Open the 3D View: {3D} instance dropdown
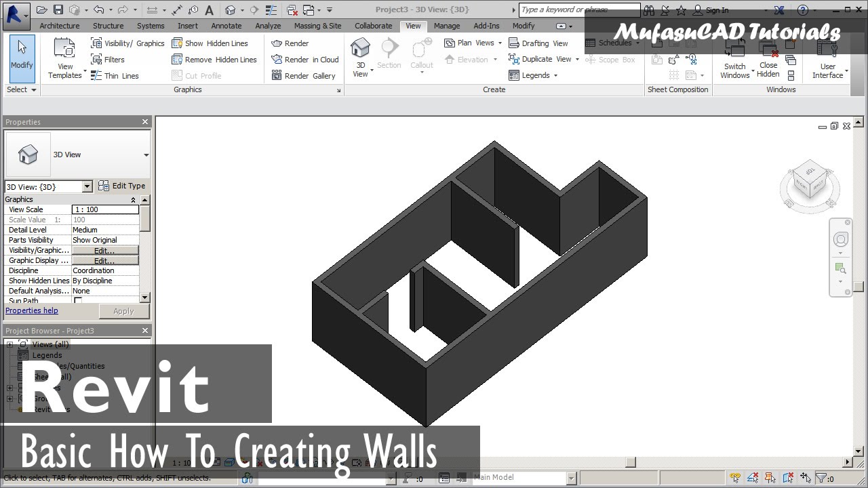 coord(87,186)
